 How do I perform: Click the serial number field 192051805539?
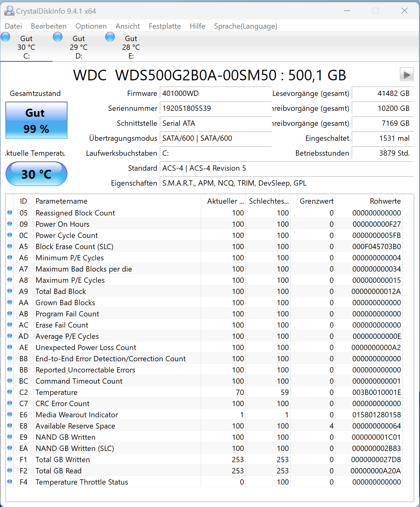(x=216, y=108)
